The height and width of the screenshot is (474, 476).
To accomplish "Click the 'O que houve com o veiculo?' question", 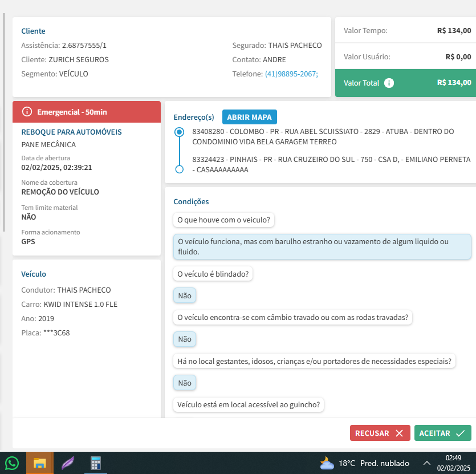I will 224,220.
